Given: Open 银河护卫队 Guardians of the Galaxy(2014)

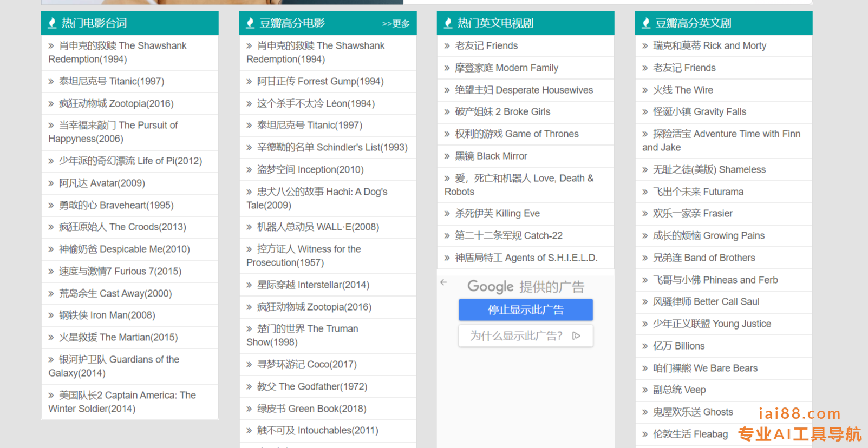Looking at the screenshot, I should (114, 366).
